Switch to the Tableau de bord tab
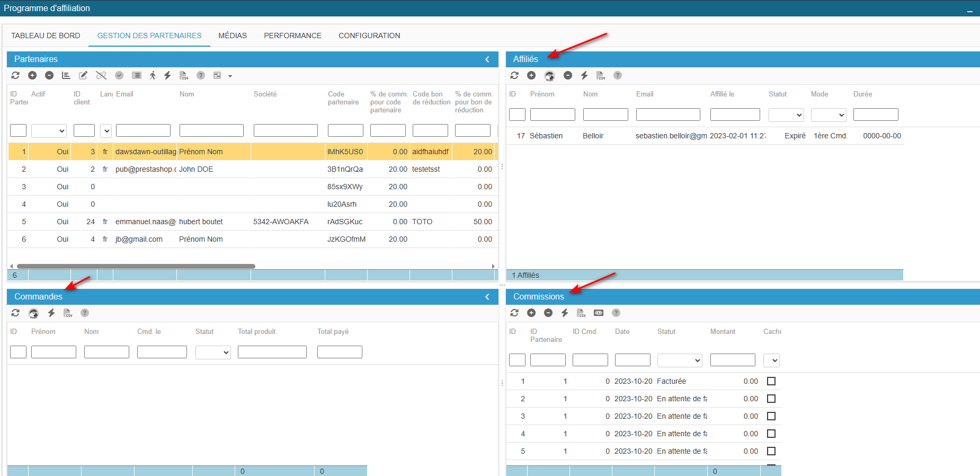980x476 pixels. click(x=46, y=36)
